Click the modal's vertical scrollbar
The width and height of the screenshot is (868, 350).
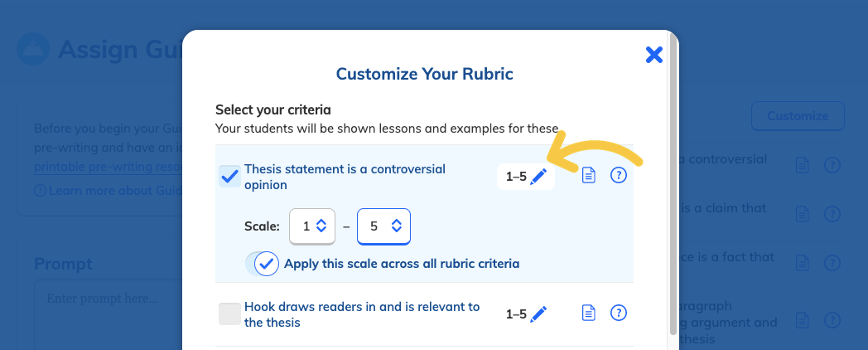(x=673, y=183)
